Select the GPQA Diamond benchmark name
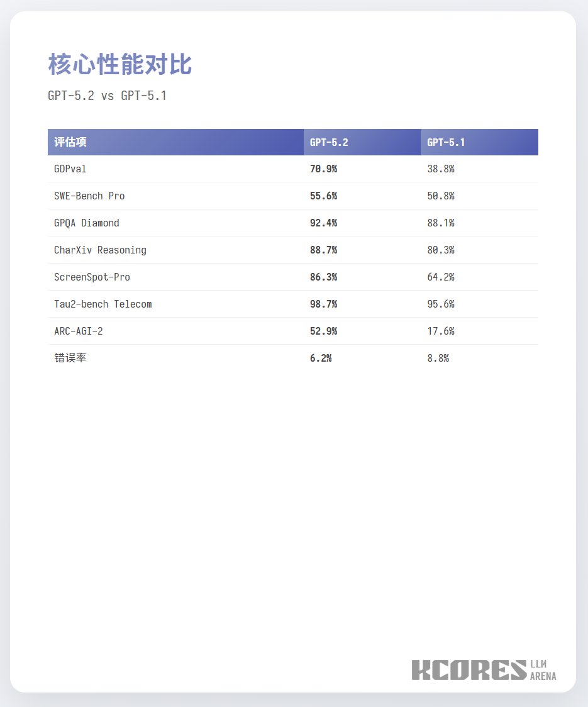 coord(87,223)
